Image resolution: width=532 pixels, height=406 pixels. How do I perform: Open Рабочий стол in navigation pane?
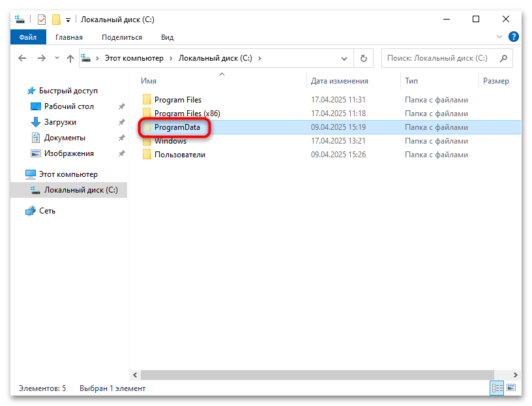coord(69,106)
